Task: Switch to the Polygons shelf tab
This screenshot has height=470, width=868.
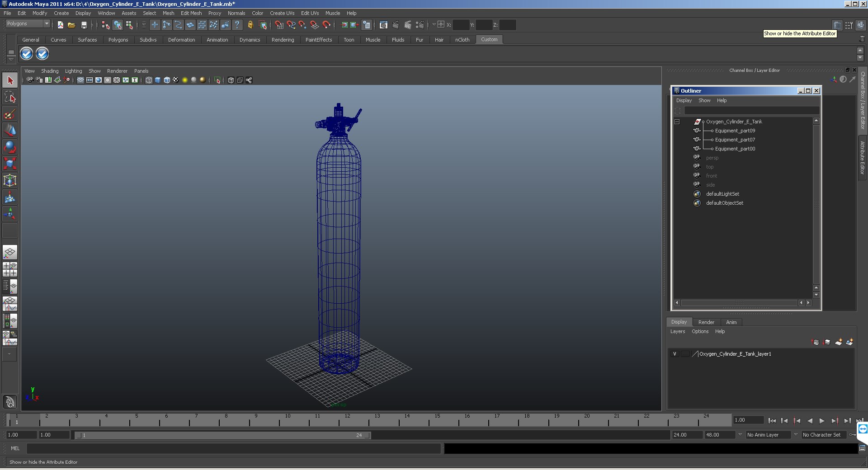Action: click(118, 40)
